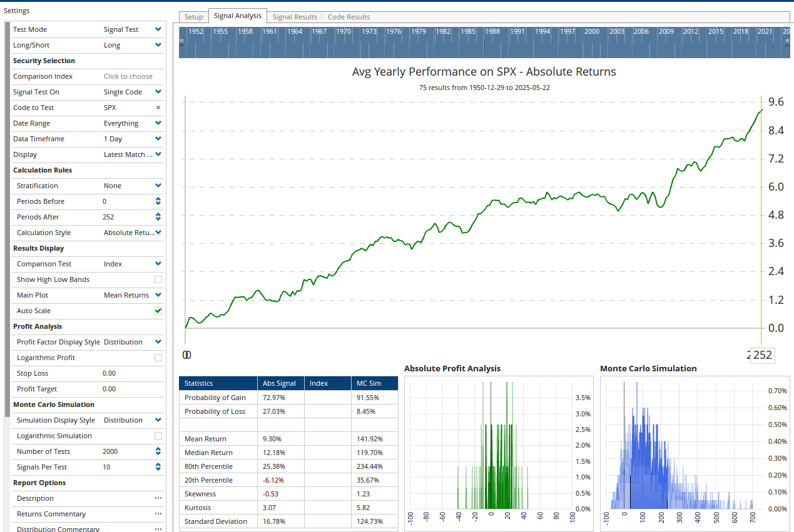This screenshot has width=794, height=532.
Task: Adjust Periods After stepper arrows
Action: pos(158,217)
